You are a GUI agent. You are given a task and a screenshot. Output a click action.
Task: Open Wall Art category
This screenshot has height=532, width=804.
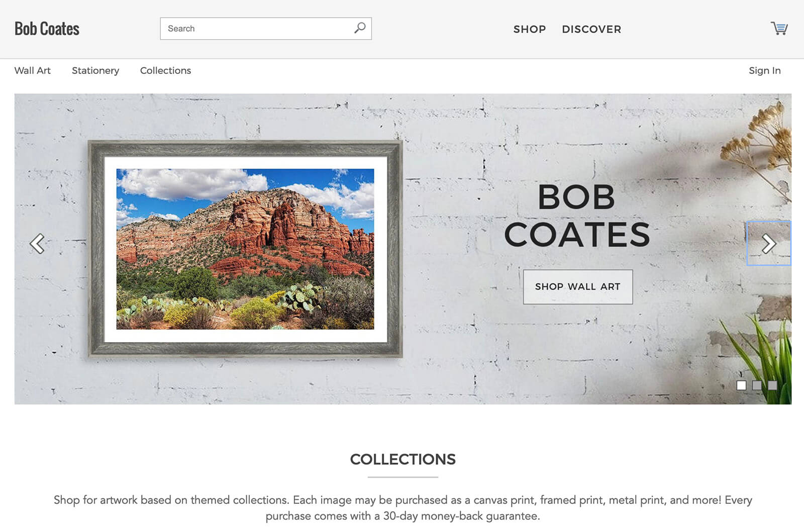tap(33, 70)
